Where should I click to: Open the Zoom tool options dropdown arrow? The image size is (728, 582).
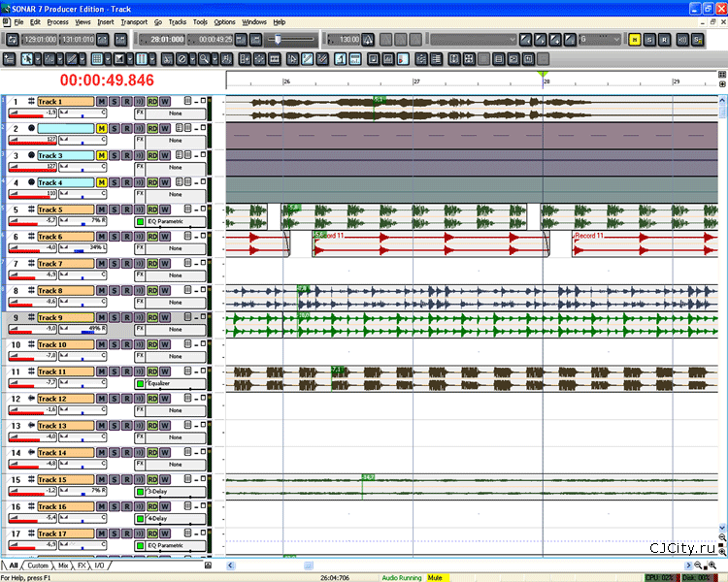(x=215, y=59)
